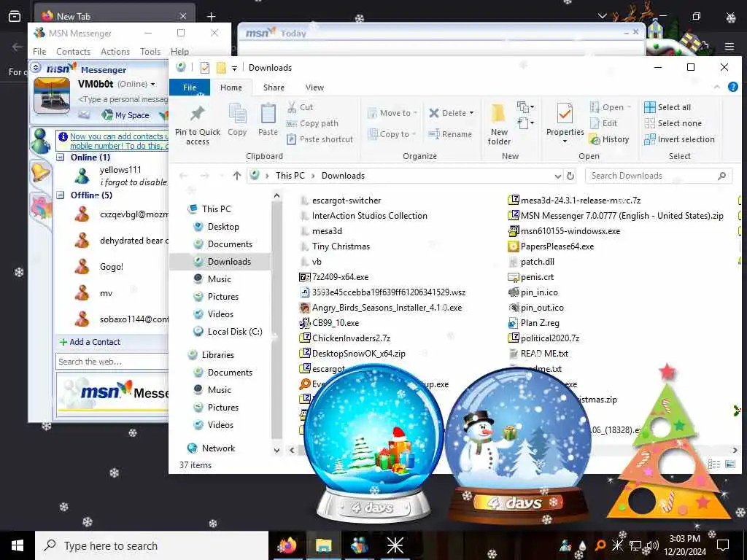Open MSN Messenger Tools menu
The height and width of the screenshot is (560, 747).
point(150,52)
